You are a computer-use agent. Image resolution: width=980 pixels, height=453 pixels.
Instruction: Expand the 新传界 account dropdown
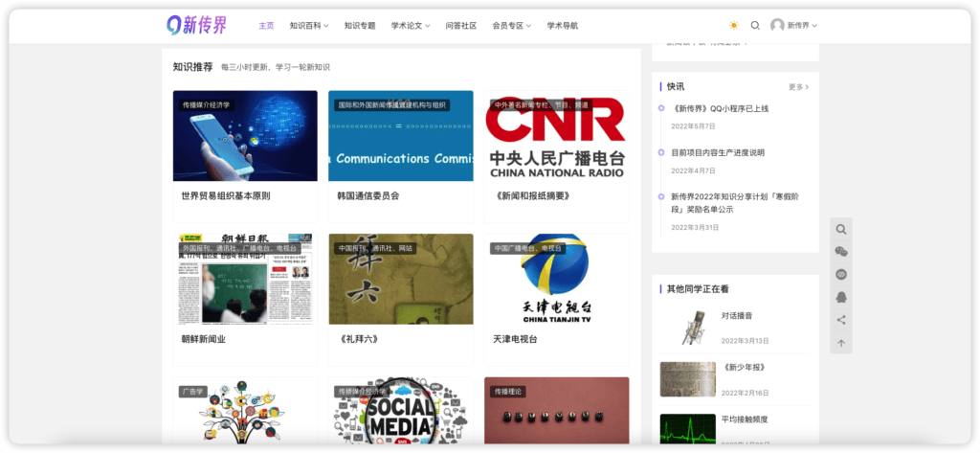[x=802, y=26]
